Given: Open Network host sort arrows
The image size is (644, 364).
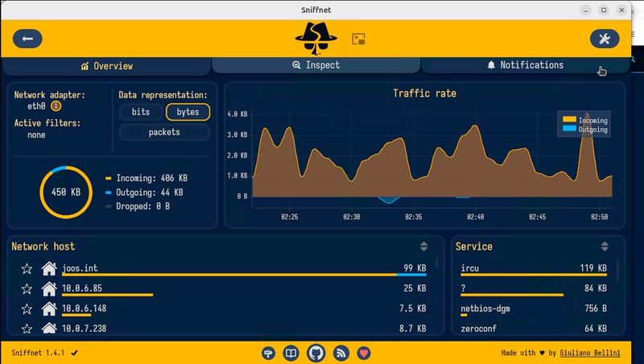Looking at the screenshot, I should [423, 246].
